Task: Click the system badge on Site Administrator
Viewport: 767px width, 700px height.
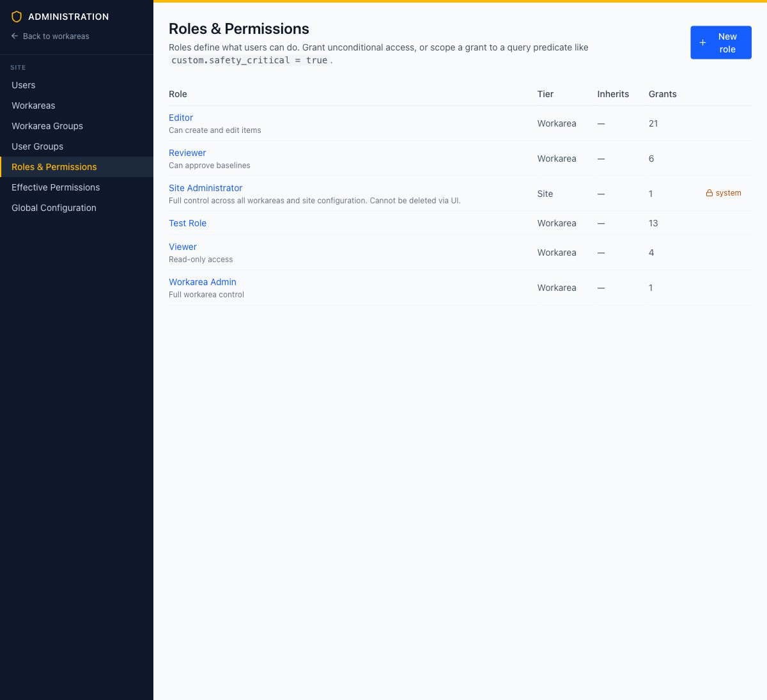Action: 724,193
